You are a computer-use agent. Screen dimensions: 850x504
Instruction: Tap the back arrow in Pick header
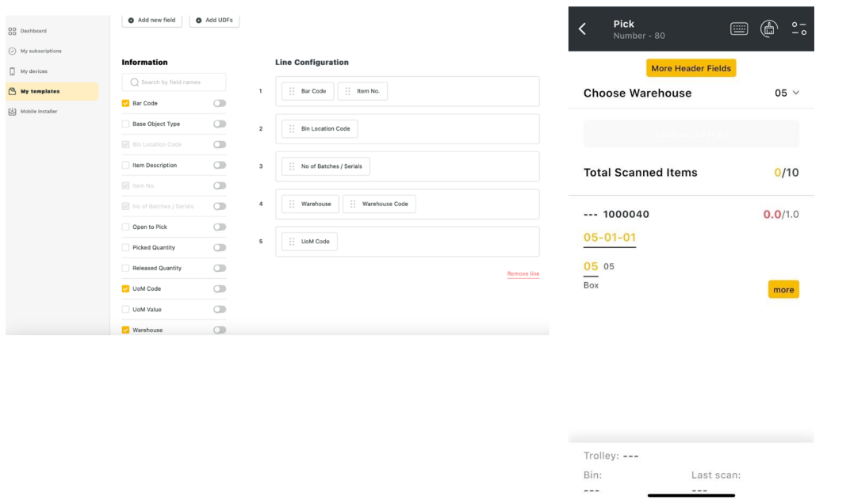pyautogui.click(x=583, y=29)
